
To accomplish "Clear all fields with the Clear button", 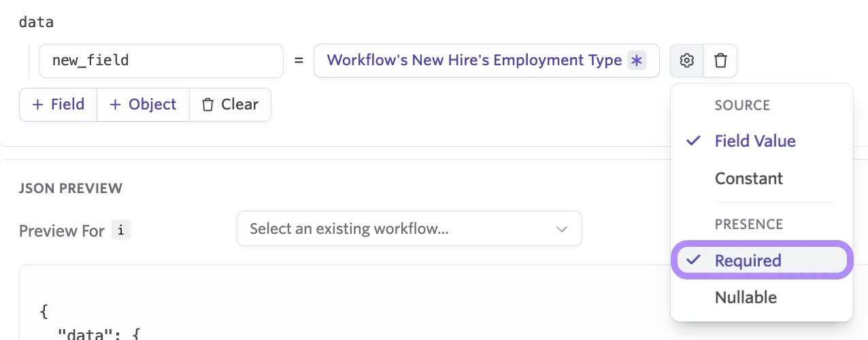I will tap(230, 105).
